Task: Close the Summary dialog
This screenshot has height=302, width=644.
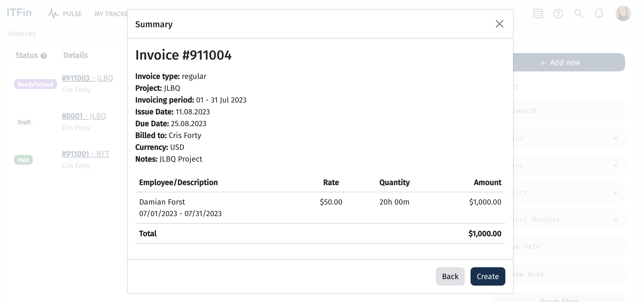Action: (x=499, y=24)
